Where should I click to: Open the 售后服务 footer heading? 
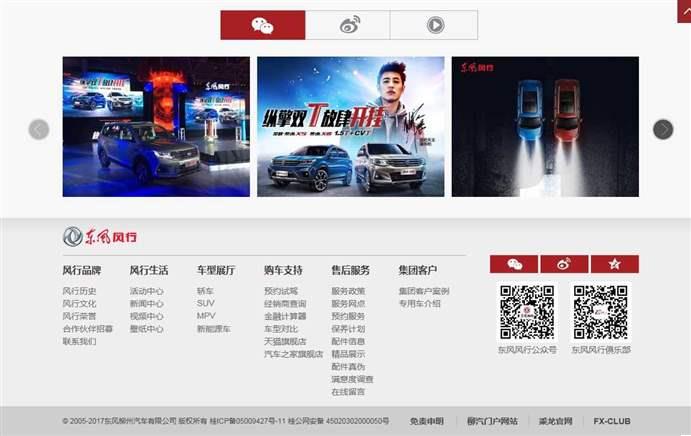(x=350, y=270)
